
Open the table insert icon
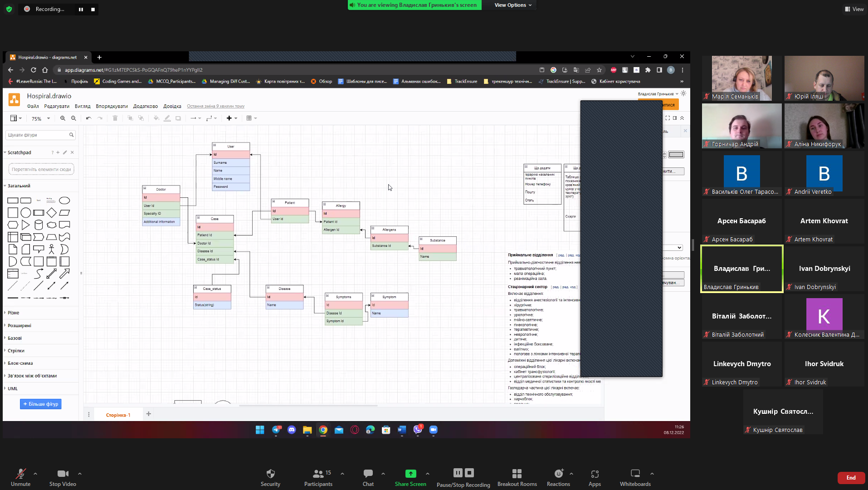(x=249, y=118)
